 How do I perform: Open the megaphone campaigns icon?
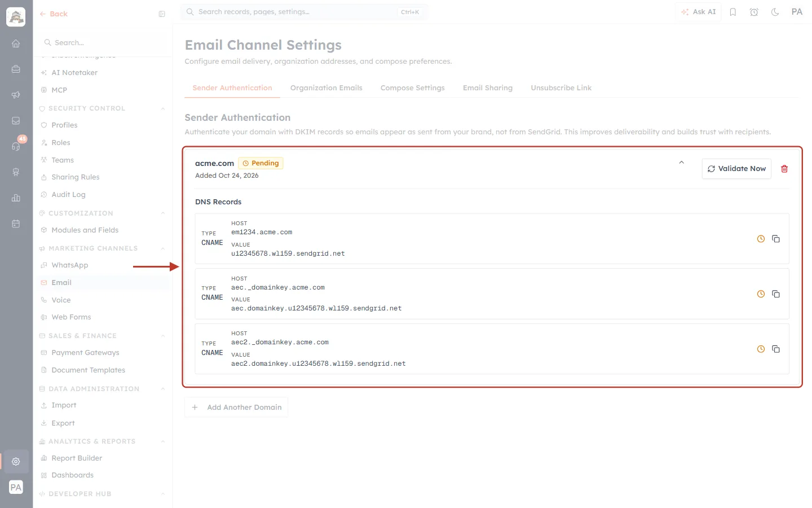click(16, 95)
